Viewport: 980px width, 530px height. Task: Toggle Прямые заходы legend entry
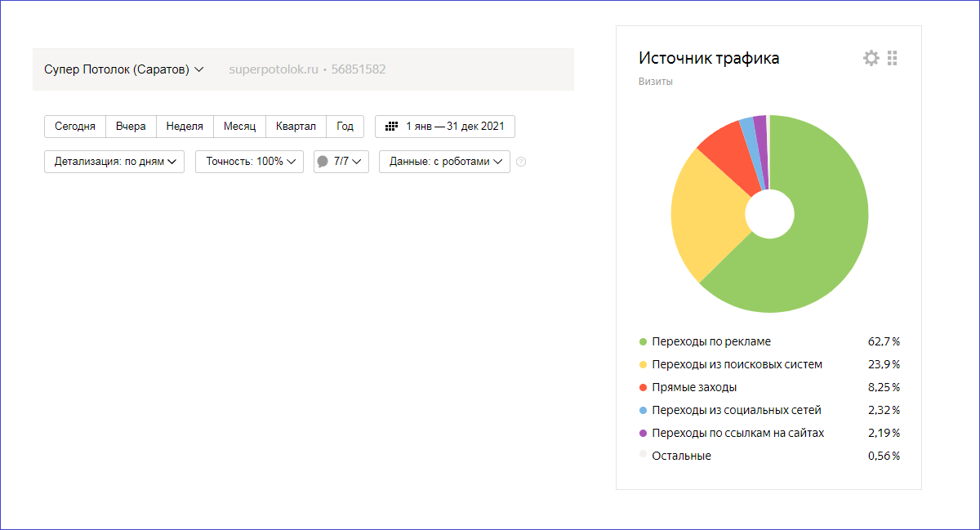[694, 387]
